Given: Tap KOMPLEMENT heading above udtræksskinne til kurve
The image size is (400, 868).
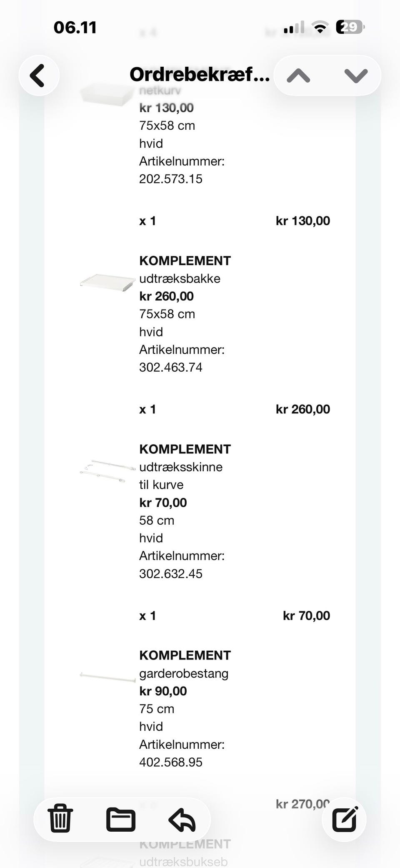Looking at the screenshot, I should click(x=185, y=449).
